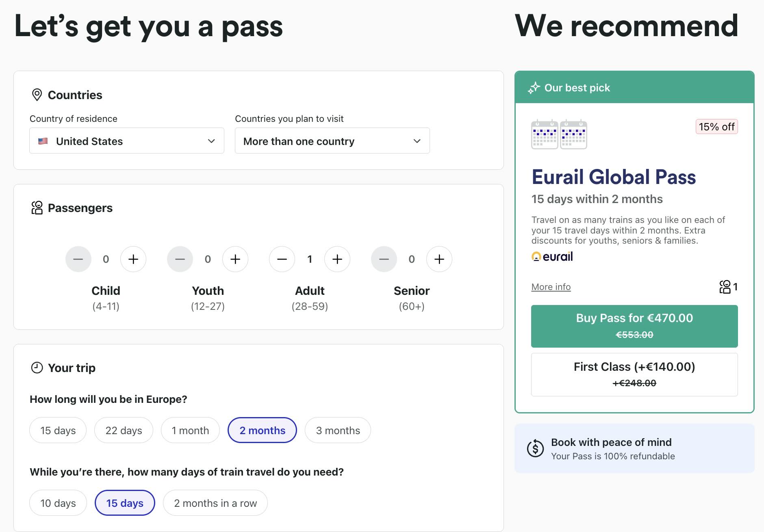This screenshot has width=764, height=532.
Task: Select First Class upgrade option
Action: click(634, 374)
